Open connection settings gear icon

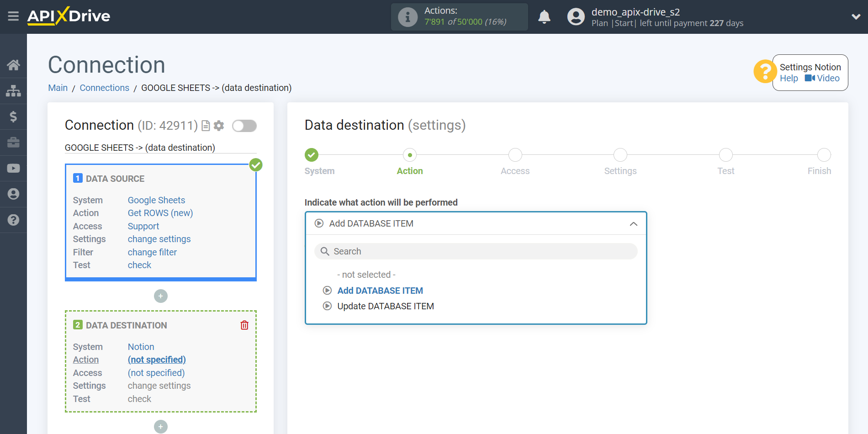pos(219,126)
